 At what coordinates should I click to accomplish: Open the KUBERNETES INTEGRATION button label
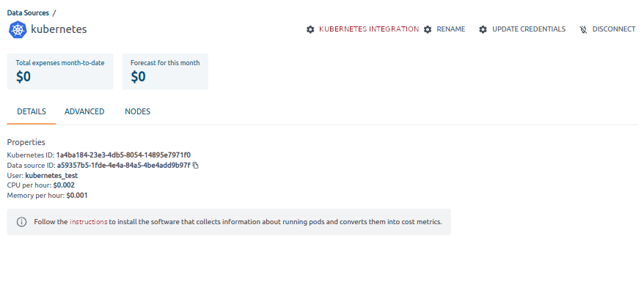369,29
